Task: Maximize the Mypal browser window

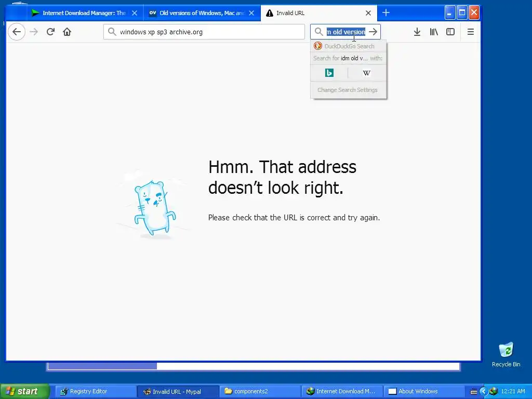Action: 462,13
